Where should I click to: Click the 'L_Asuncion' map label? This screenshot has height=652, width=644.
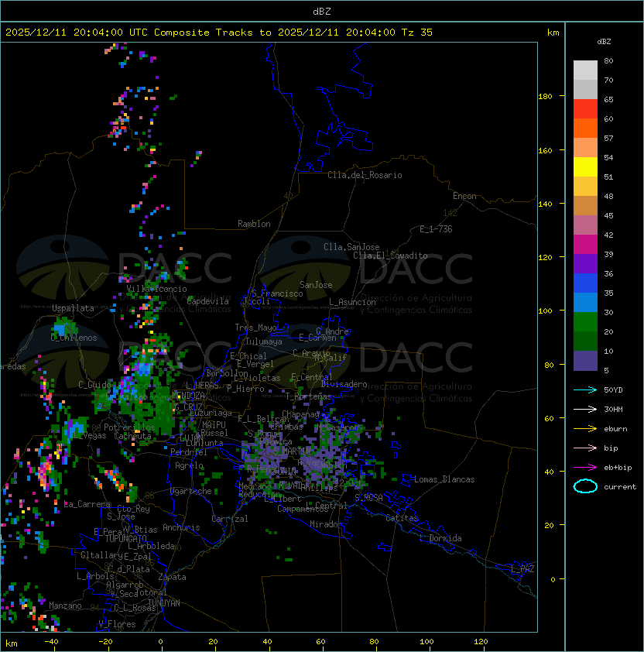click(x=352, y=302)
